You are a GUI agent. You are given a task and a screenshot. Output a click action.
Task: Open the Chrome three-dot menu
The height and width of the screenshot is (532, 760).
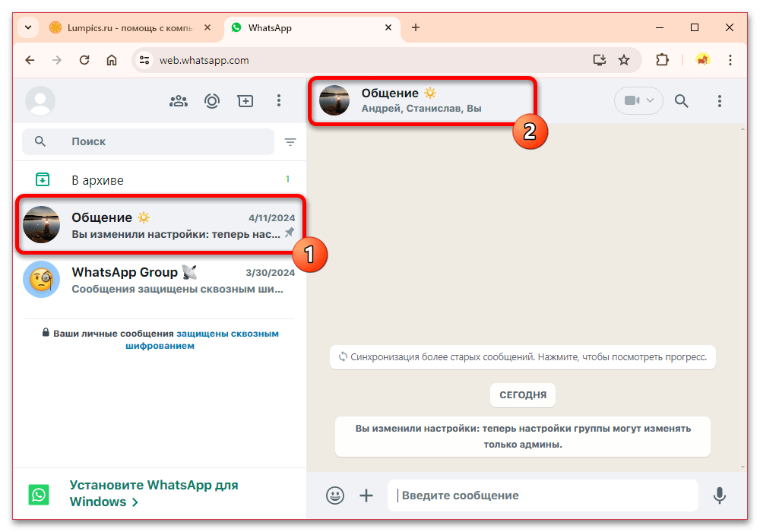[x=730, y=60]
